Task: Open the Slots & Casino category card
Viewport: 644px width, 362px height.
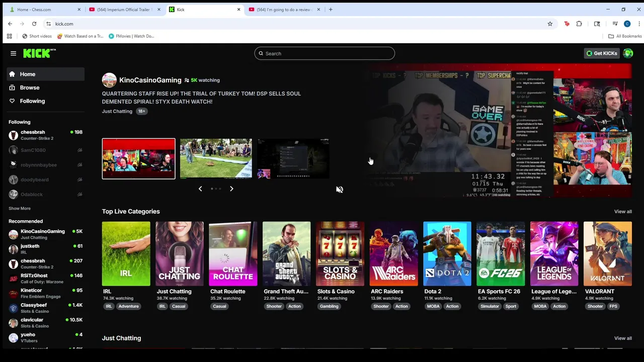Action: coord(340,254)
